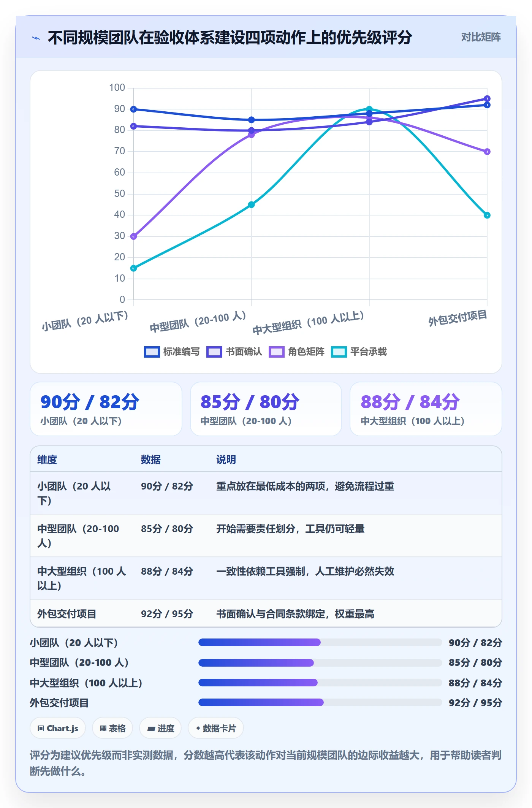Open the 85分 / 80分 mid team card

tap(266, 409)
